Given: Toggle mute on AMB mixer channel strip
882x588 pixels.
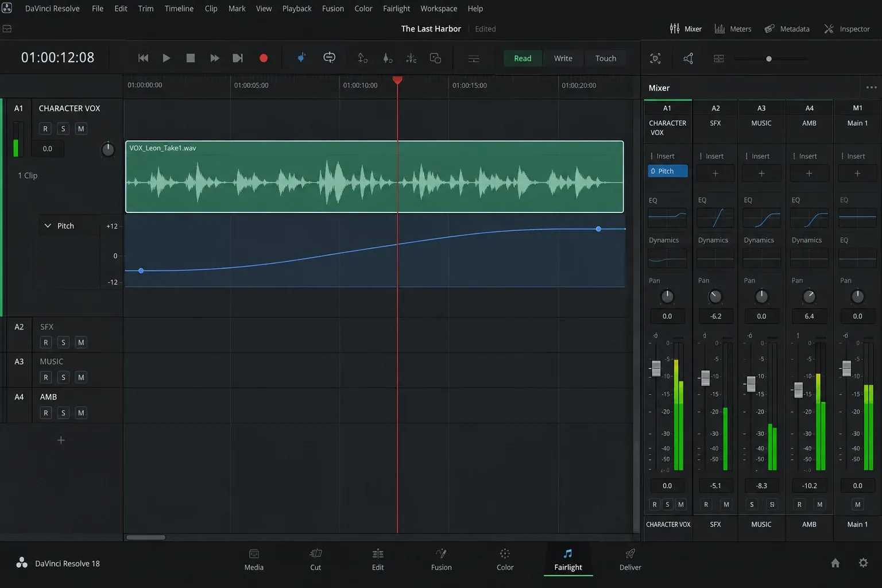Looking at the screenshot, I should pos(819,505).
